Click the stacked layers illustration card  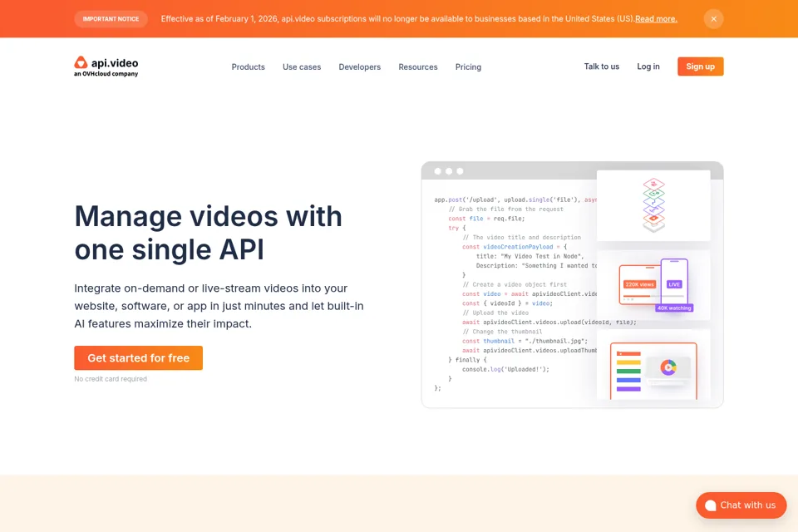653,205
